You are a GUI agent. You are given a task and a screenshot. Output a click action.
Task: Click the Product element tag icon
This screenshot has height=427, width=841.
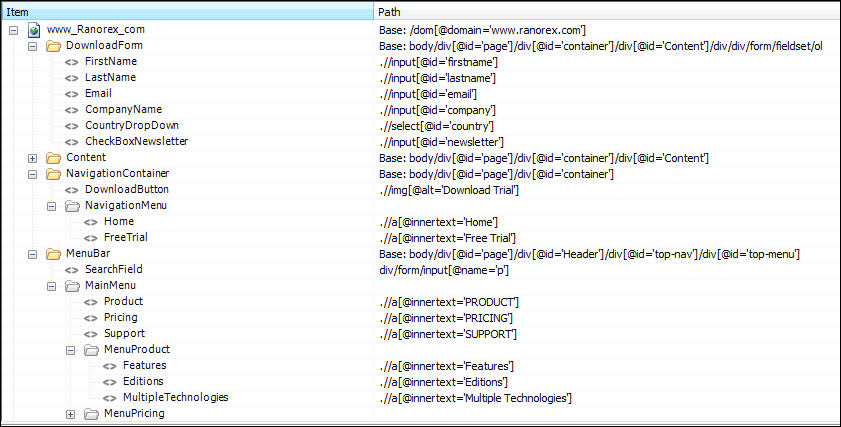91,303
